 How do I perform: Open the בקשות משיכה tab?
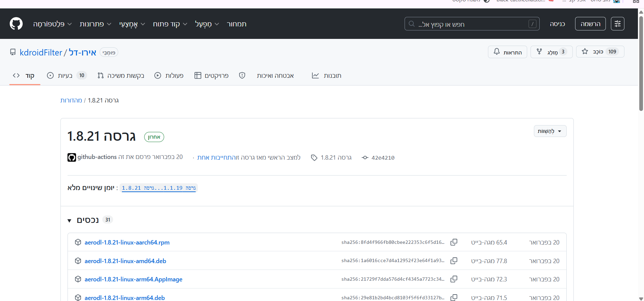(121, 75)
